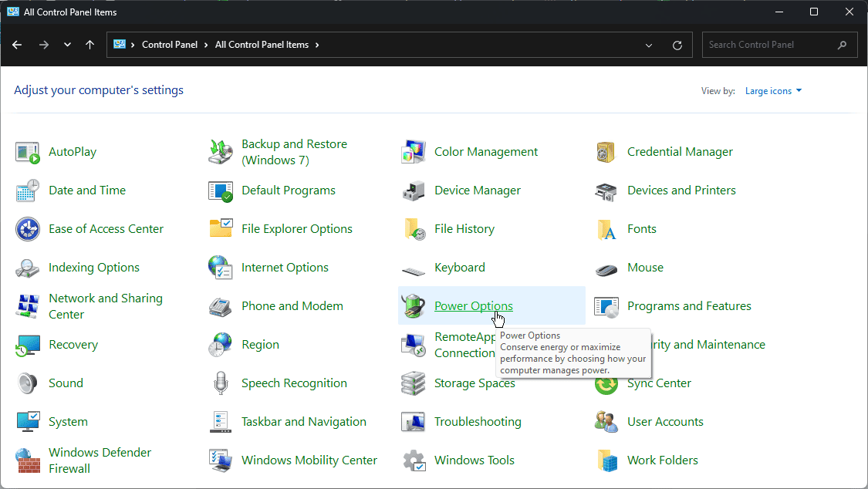Open the Indexing Options icon
The image size is (868, 489).
click(27, 268)
